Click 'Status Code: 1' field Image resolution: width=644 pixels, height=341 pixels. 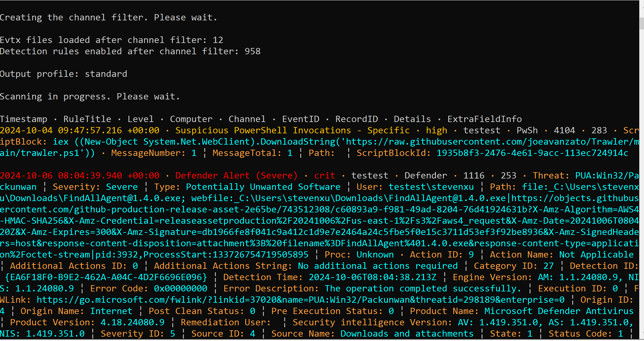pos(586,334)
